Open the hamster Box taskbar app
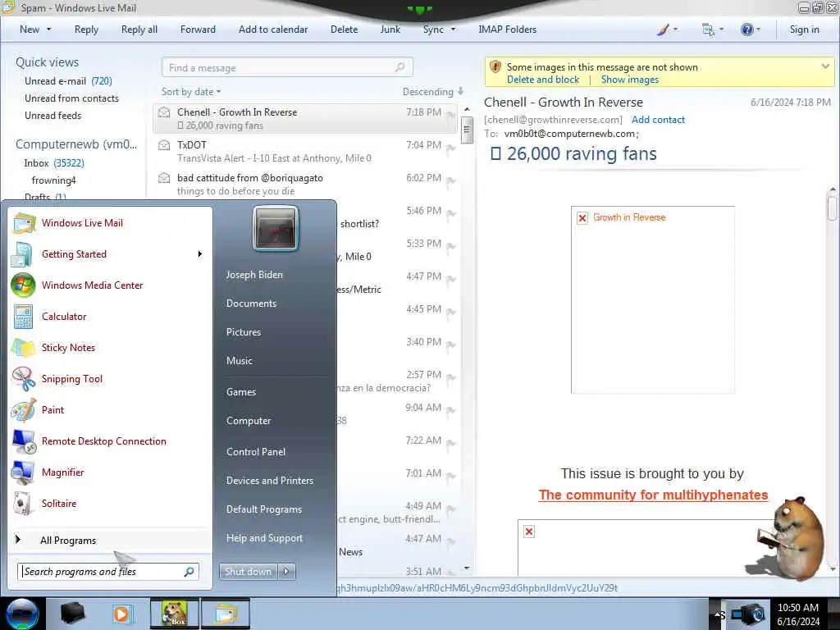Image resolution: width=840 pixels, height=630 pixels. pyautogui.click(x=175, y=614)
